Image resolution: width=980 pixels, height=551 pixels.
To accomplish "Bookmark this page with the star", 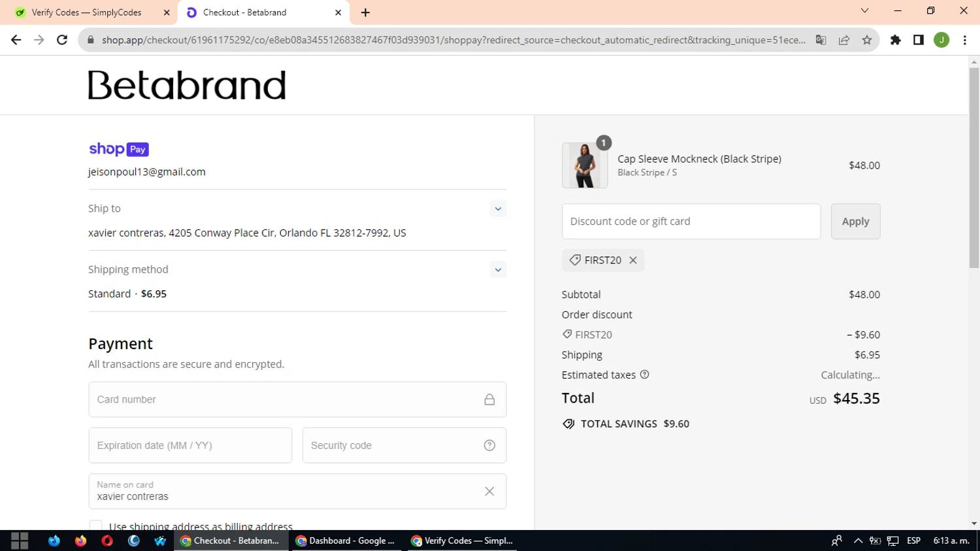I will (x=867, y=40).
